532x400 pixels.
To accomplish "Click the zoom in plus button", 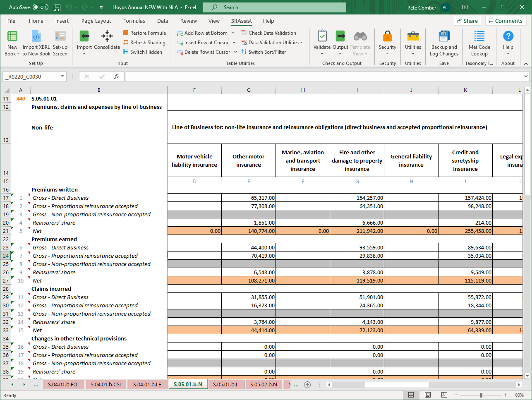I will point(505,395).
